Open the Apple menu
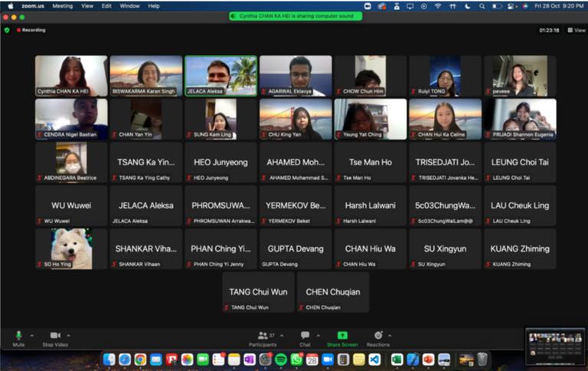The width and height of the screenshot is (588, 371). click(11, 6)
